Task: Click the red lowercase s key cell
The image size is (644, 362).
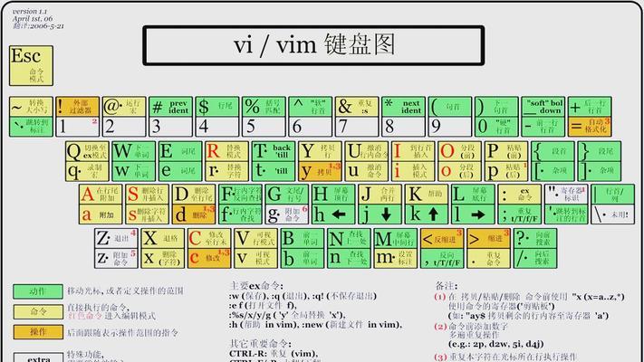Action: (147, 214)
